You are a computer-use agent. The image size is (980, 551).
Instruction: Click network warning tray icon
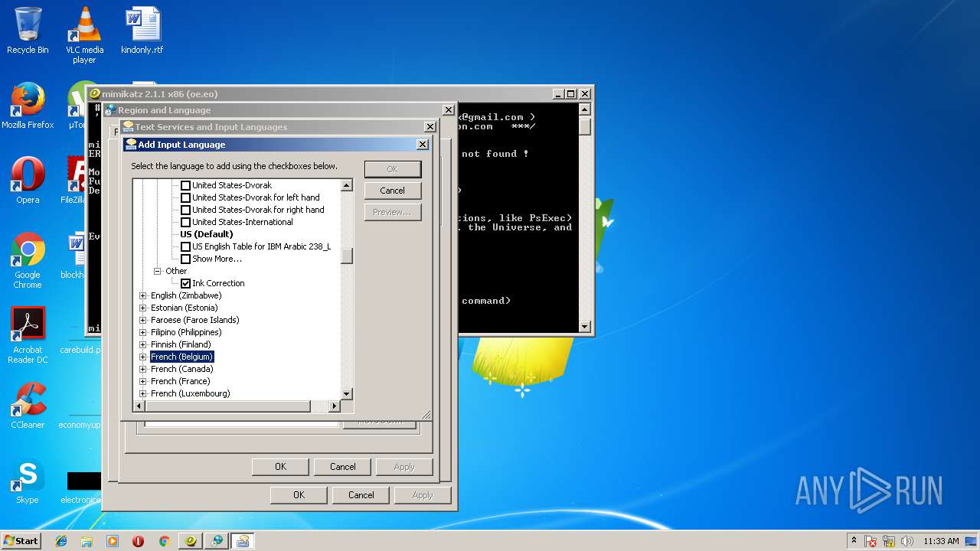tap(889, 541)
